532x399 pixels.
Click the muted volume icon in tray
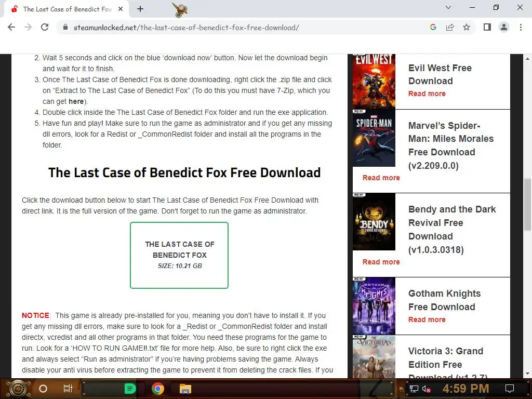(x=427, y=389)
